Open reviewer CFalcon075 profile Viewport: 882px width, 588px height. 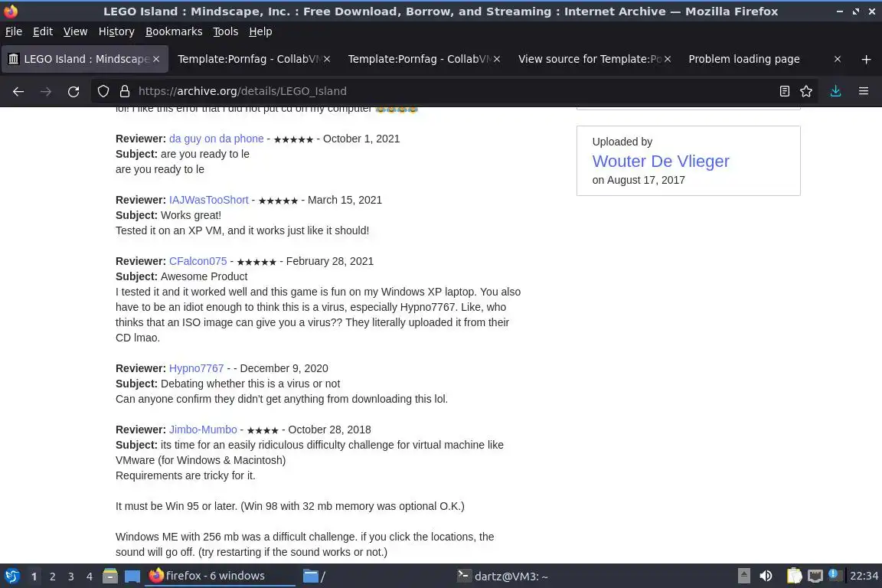198,261
